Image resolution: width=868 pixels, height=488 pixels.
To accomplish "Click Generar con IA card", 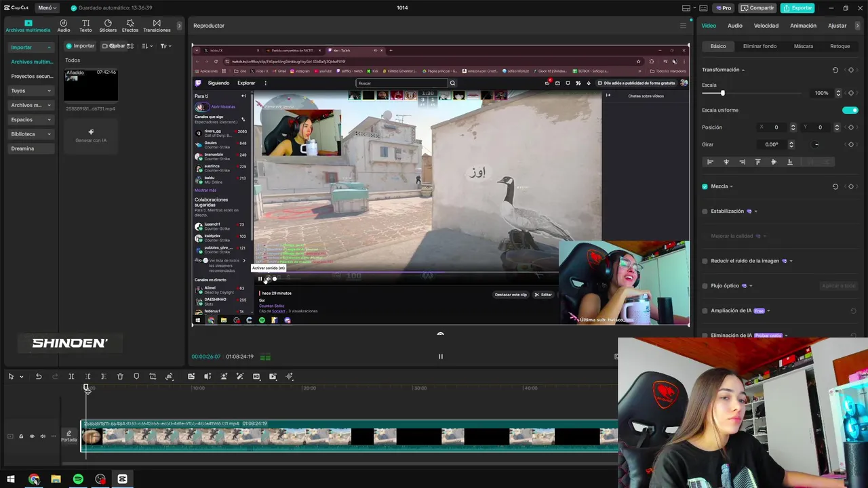I will pyautogui.click(x=91, y=136).
